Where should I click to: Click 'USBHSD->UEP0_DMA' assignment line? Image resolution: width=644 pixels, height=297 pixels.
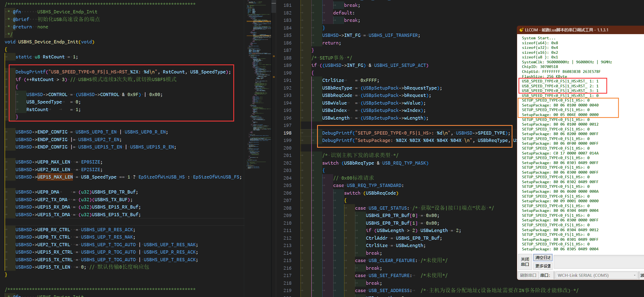[77, 192]
